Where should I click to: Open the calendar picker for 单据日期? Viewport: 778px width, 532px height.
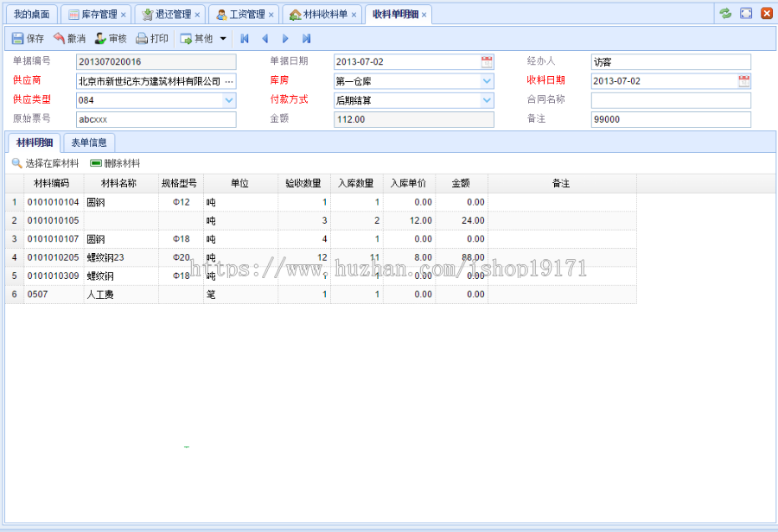[485, 61]
